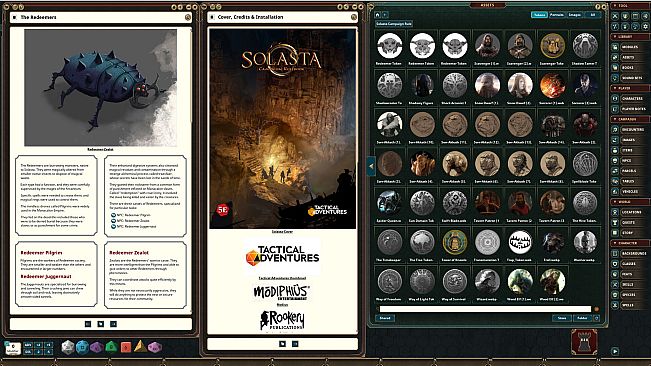The image size is (651, 366).
Task: Open the Tactical Adventures Storefront link
Action: [282, 278]
